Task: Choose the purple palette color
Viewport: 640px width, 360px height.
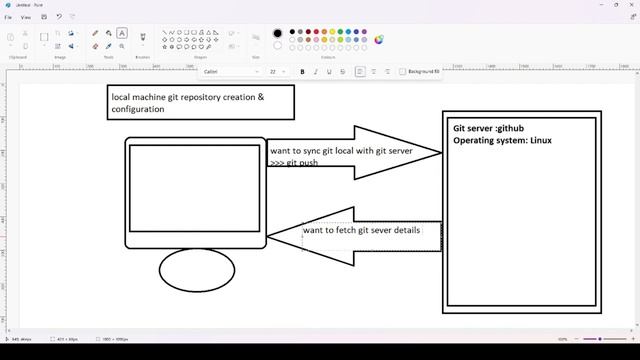Action: point(364,32)
